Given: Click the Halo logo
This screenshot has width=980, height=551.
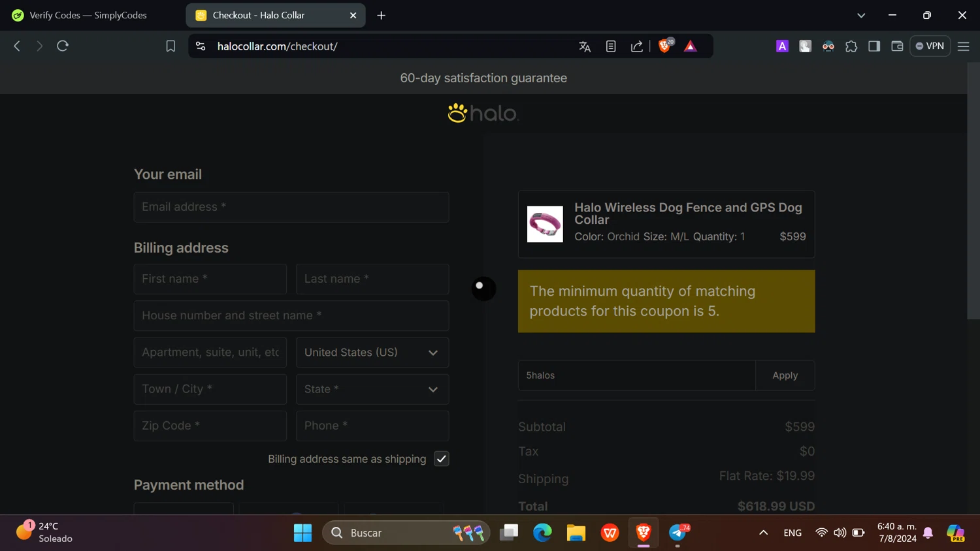Looking at the screenshot, I should pyautogui.click(x=483, y=113).
